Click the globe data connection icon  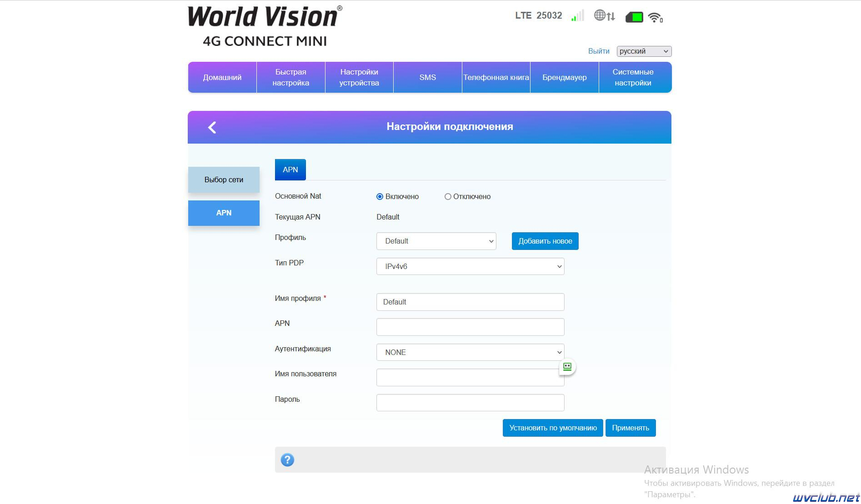point(605,16)
